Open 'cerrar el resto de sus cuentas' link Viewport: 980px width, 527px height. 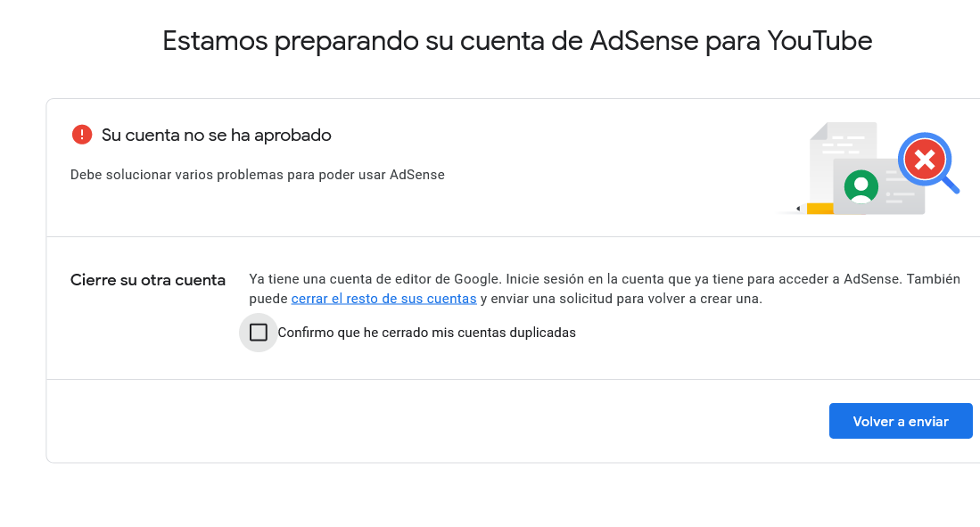[383, 299]
